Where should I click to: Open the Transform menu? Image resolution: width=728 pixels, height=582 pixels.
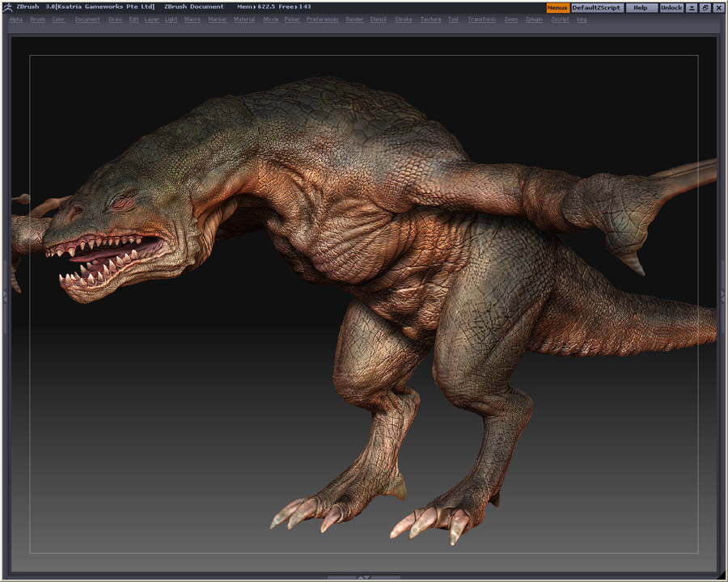482,19
